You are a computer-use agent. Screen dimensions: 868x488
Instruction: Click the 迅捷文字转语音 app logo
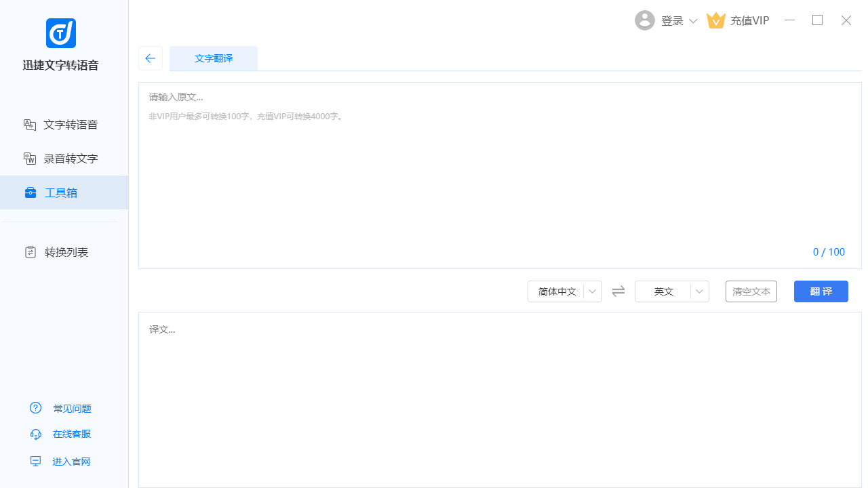click(61, 33)
